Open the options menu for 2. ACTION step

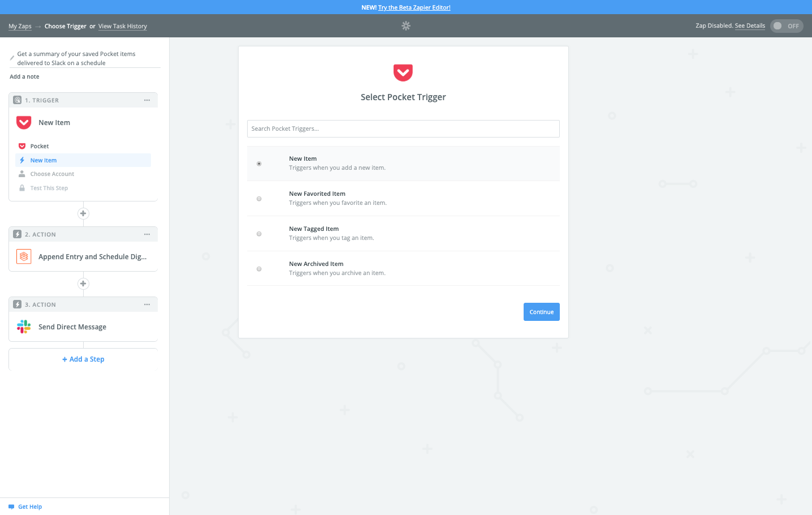[x=147, y=234]
